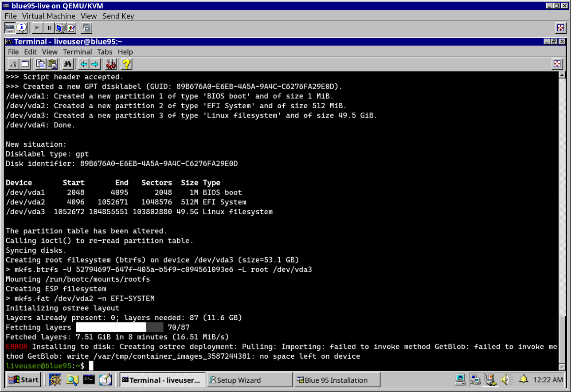Click the "New situation:" line
The image size is (571, 392).
(36, 145)
